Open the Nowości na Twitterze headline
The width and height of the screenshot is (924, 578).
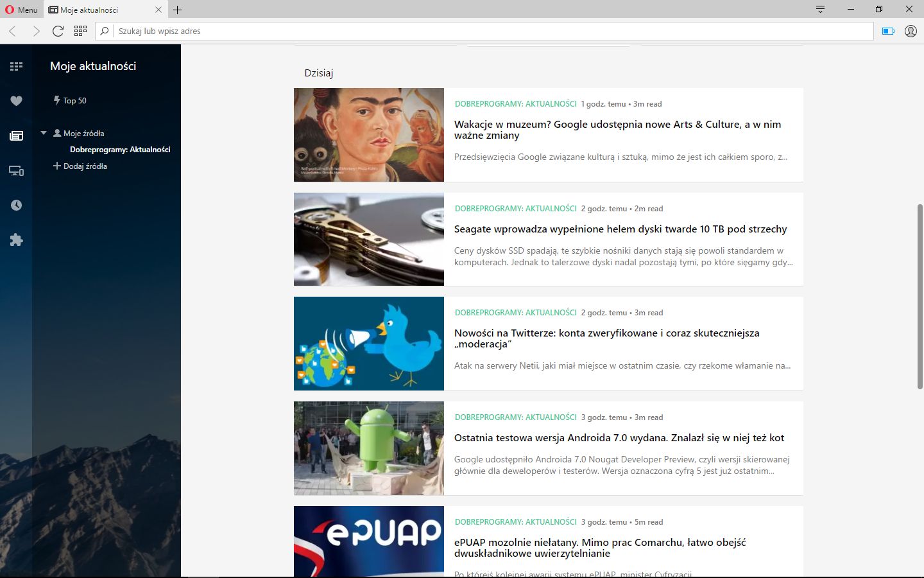click(x=606, y=338)
